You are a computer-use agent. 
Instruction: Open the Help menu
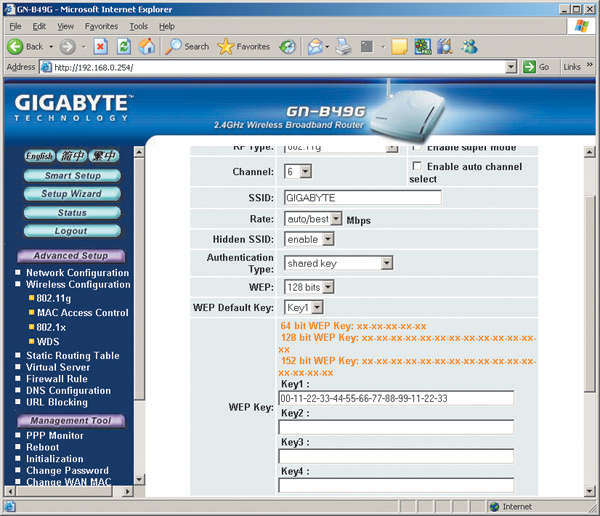point(167,26)
